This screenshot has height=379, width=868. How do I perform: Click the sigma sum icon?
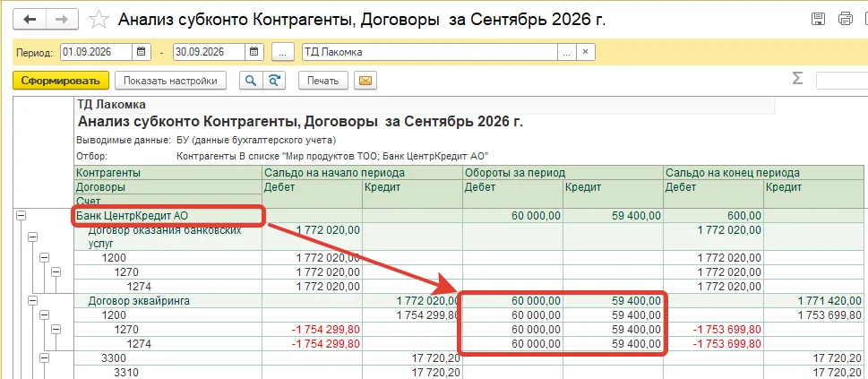(x=797, y=78)
